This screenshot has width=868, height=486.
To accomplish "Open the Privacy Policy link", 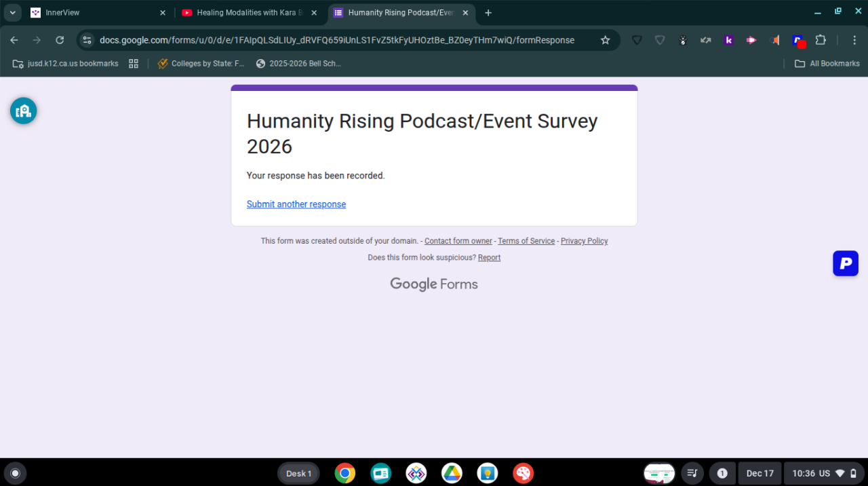I will click(x=584, y=241).
